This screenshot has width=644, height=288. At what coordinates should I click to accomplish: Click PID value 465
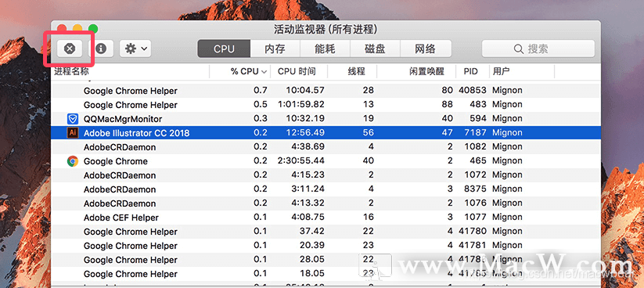tap(478, 161)
